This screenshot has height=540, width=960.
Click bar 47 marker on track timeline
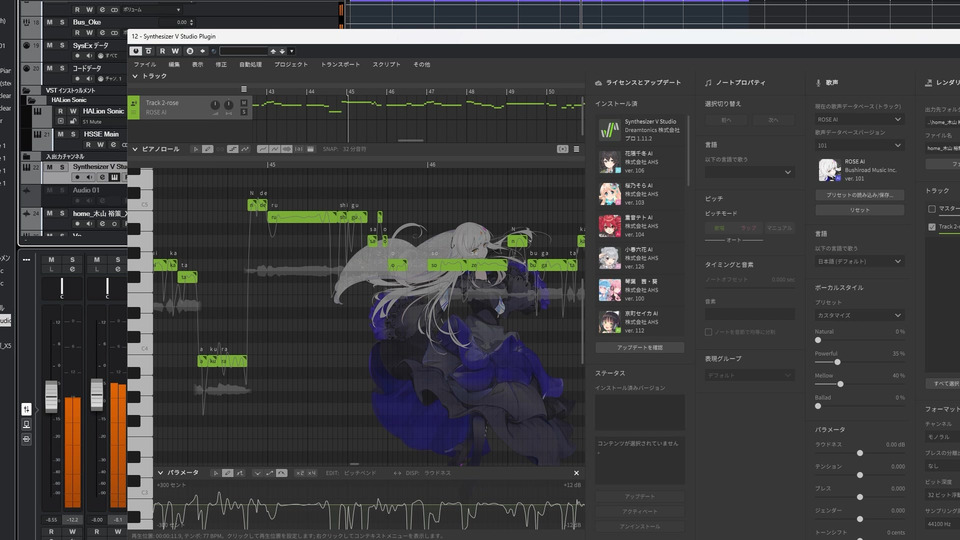[430, 91]
